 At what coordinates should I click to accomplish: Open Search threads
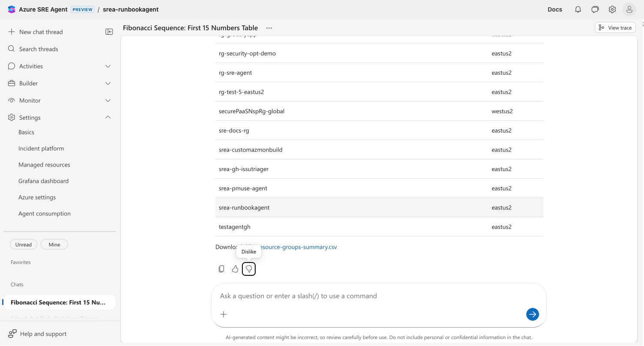[39, 49]
